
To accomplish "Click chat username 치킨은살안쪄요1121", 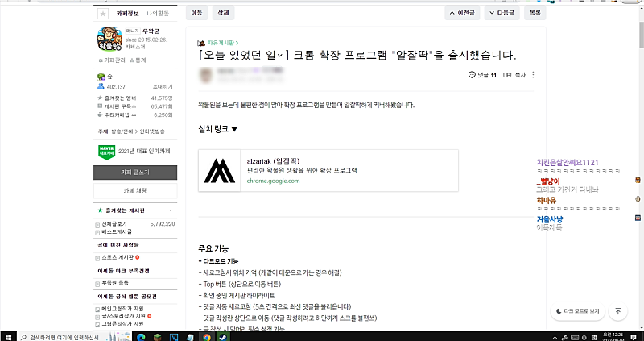I will 568,163.
